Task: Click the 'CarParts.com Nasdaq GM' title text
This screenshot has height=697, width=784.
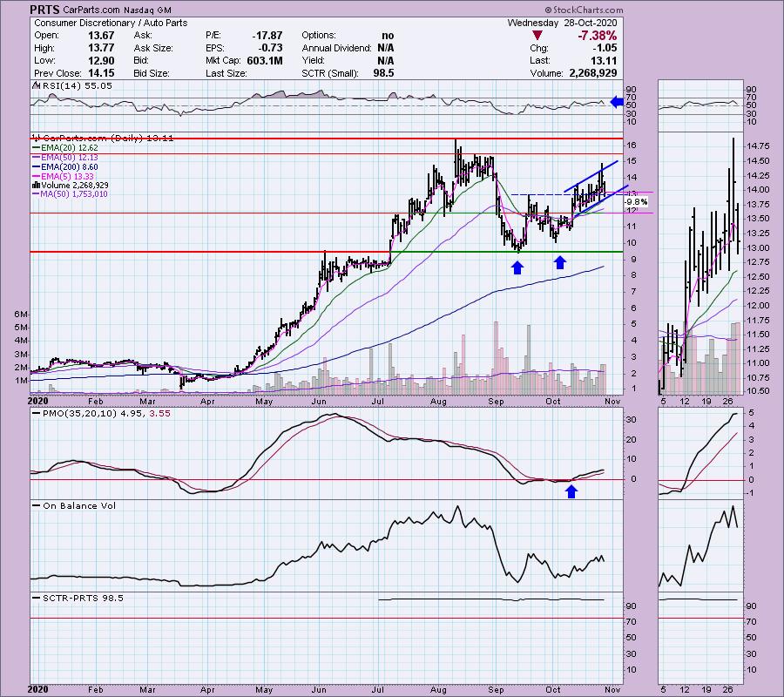Action: click(x=117, y=10)
